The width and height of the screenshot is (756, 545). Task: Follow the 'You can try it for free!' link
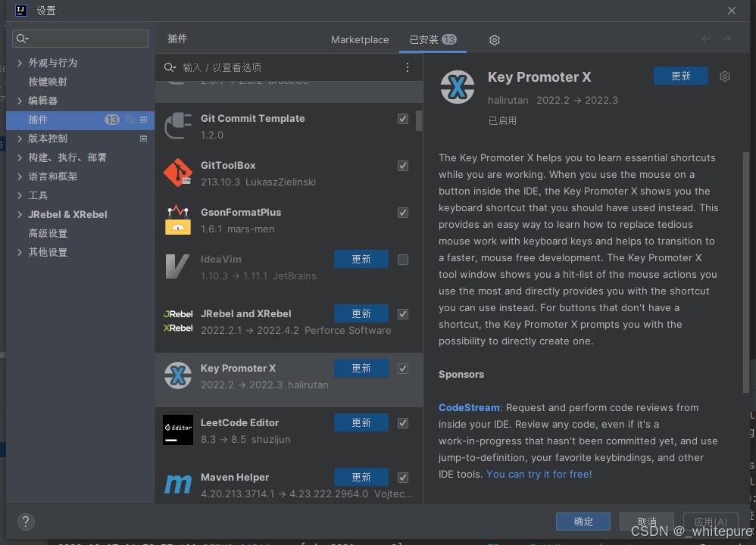point(539,474)
